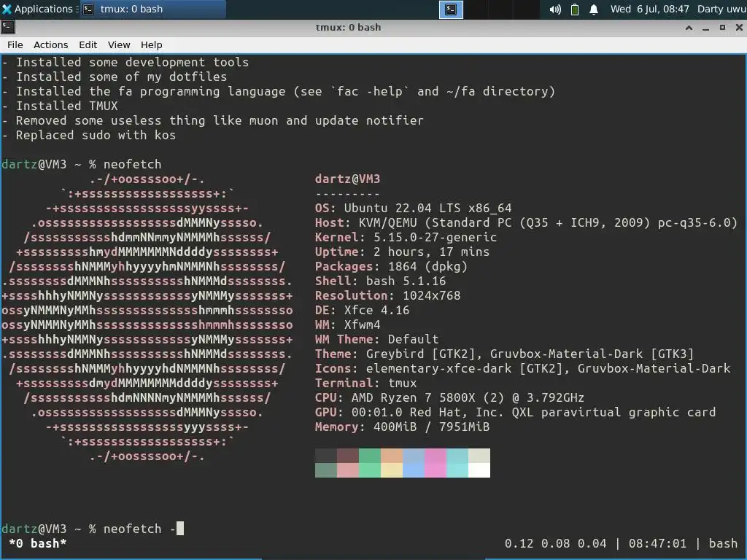747x560 pixels.
Task: Click the 'Resolution: 1024x768' line
Action: 387,296
